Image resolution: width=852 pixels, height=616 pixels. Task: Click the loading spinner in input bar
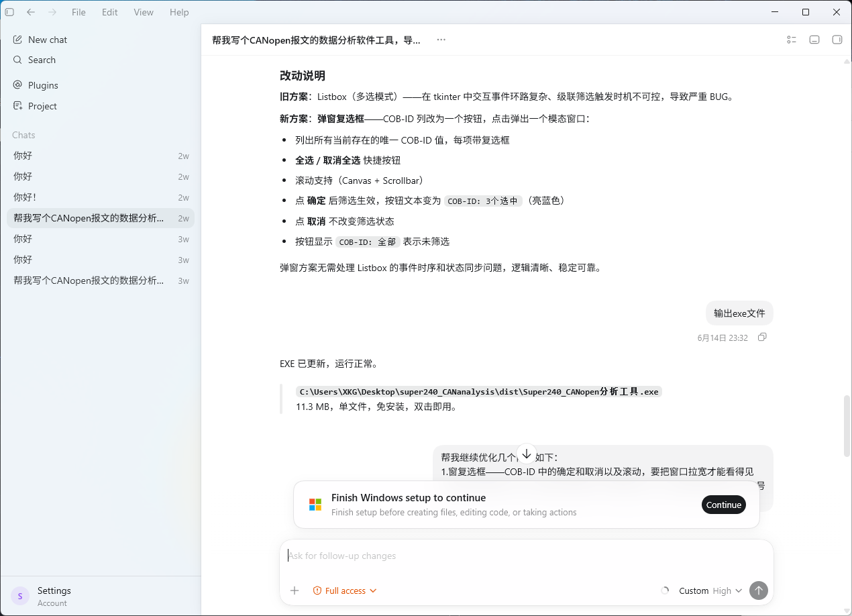tap(665, 591)
